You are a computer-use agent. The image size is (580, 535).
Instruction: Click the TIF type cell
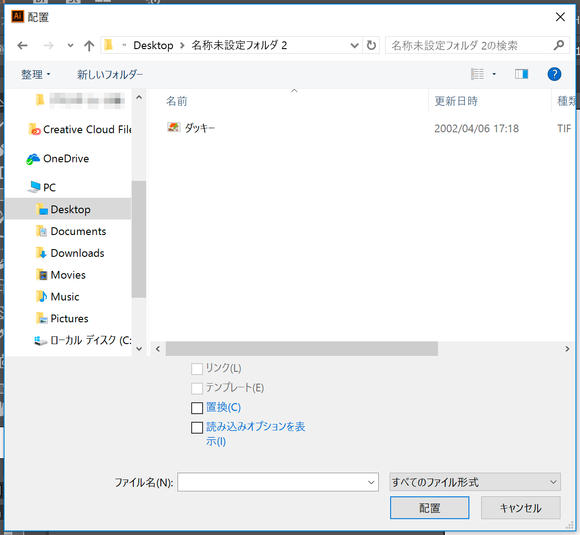click(564, 128)
